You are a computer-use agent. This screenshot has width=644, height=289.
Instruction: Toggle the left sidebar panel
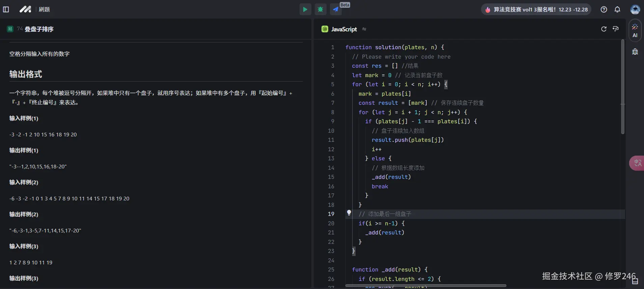click(6, 9)
